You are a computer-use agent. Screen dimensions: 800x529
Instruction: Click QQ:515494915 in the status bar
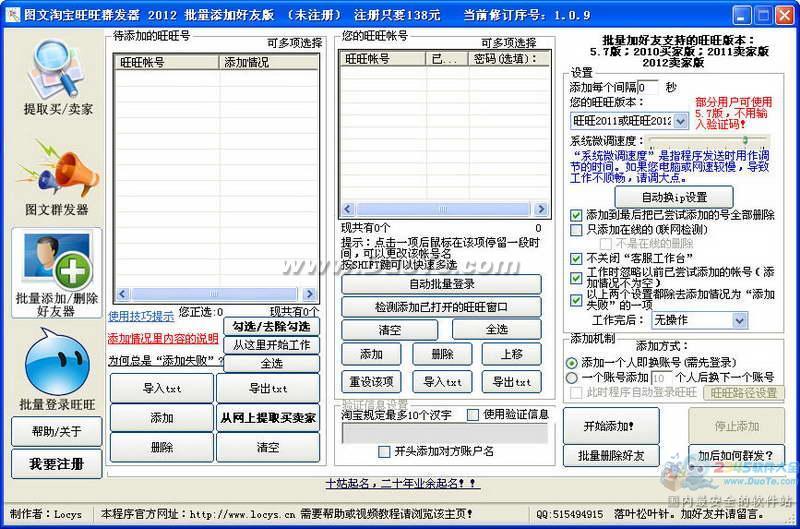tap(569, 514)
